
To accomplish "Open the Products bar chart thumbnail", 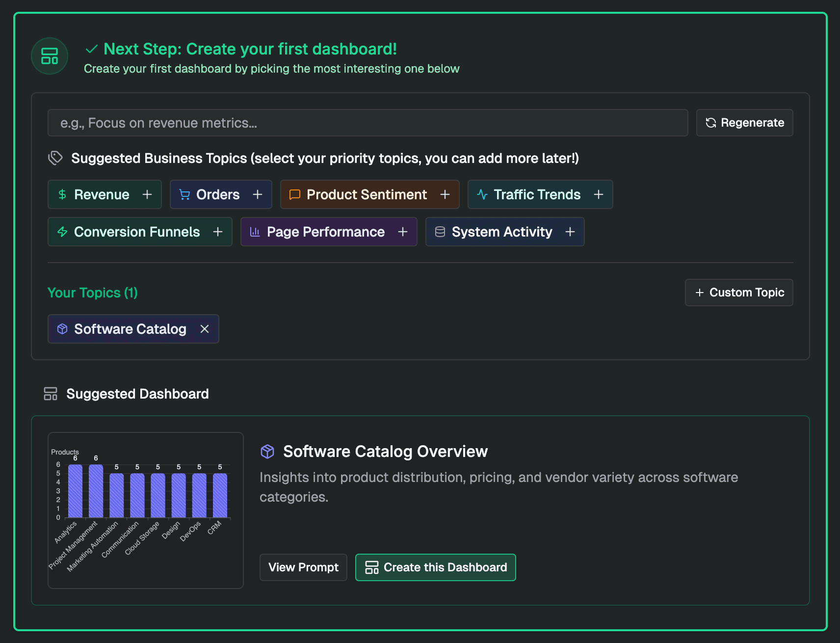I will pyautogui.click(x=146, y=510).
